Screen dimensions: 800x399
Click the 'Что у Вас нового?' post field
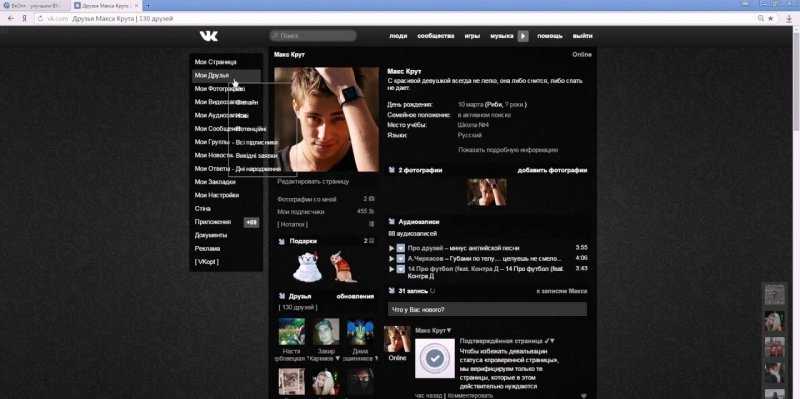[487, 309]
